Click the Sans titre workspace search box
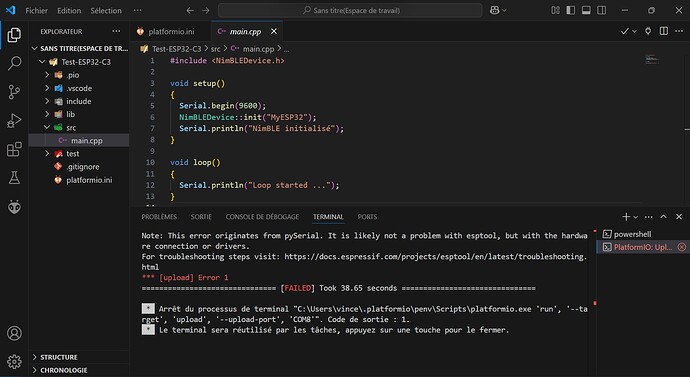Image resolution: width=690 pixels, height=377 pixels. tap(350, 10)
